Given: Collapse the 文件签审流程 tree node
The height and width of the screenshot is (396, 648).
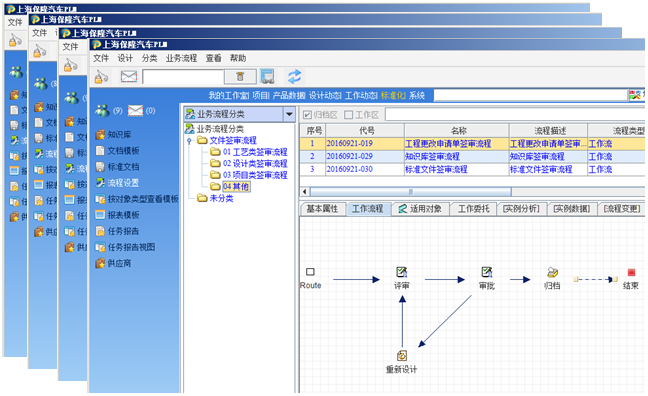Looking at the screenshot, I should point(189,141).
